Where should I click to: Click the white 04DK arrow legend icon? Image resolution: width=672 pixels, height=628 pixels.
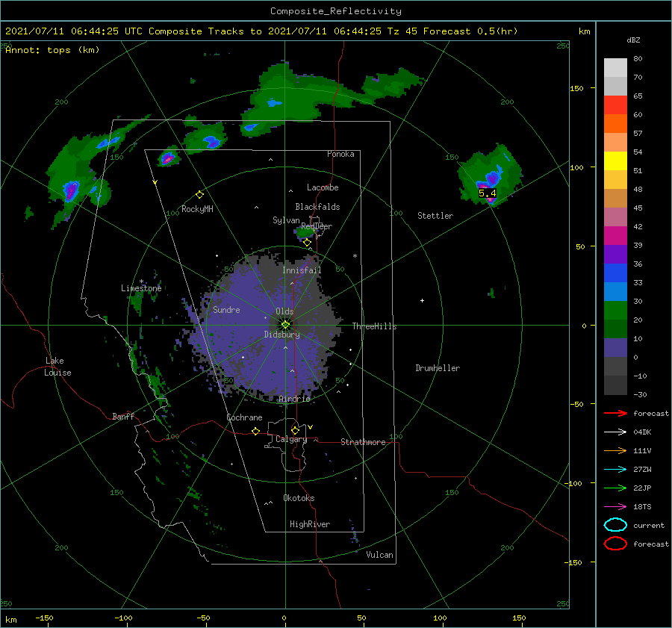615,432
